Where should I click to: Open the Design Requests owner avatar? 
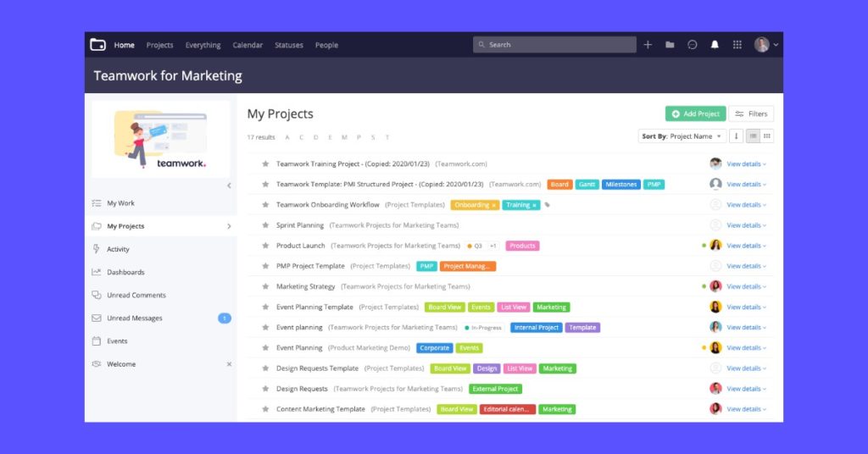pyautogui.click(x=715, y=389)
